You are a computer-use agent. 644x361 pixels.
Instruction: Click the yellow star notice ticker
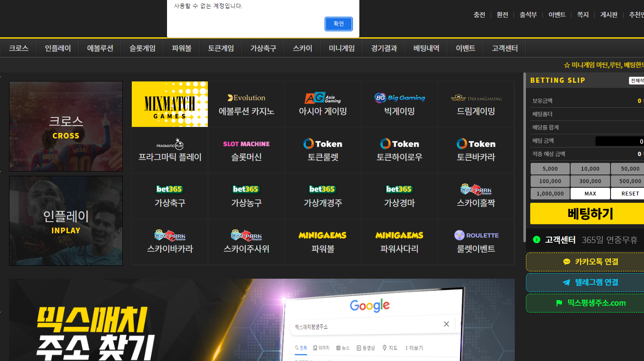point(604,65)
